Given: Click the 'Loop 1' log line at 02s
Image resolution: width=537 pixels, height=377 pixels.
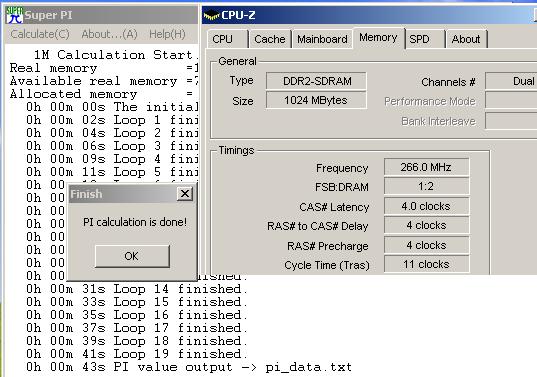Looking at the screenshot, I should click(x=112, y=120).
